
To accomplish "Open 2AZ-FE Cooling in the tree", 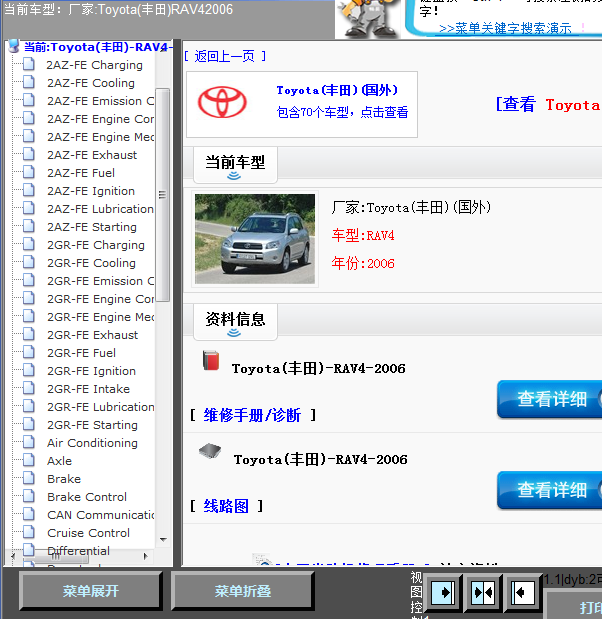I will tap(91, 83).
